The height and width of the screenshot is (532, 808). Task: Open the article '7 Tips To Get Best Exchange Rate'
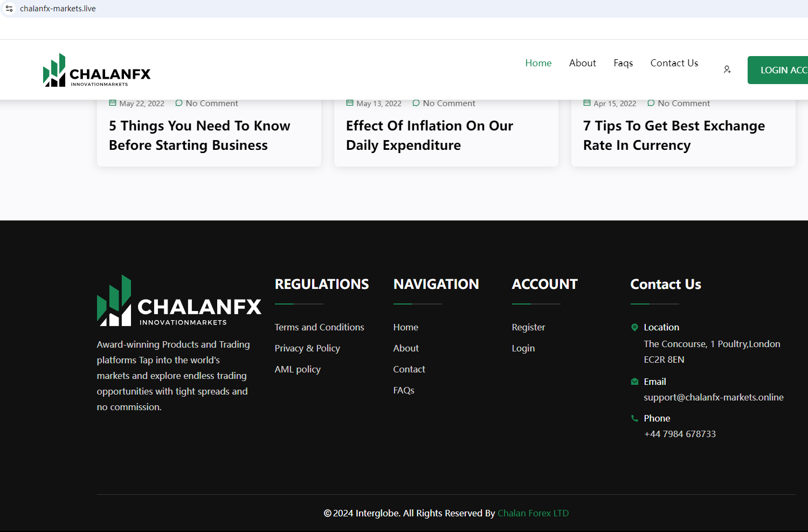point(674,135)
